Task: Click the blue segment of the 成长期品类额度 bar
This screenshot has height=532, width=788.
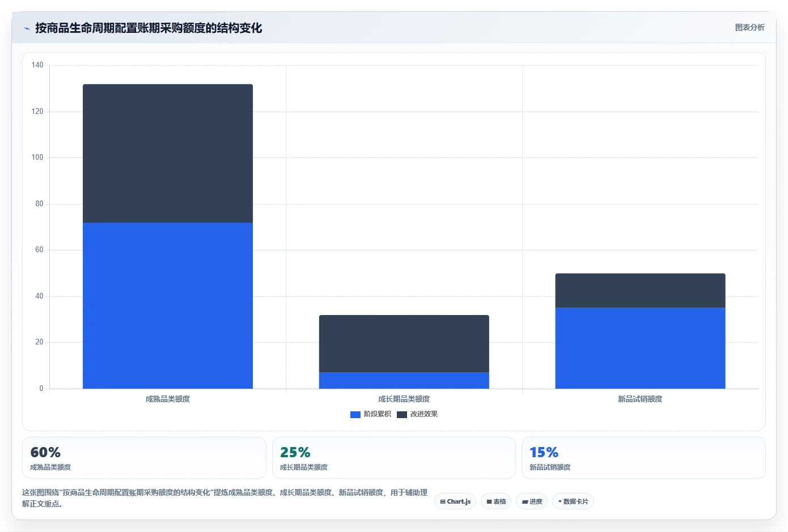Action: tap(404, 380)
